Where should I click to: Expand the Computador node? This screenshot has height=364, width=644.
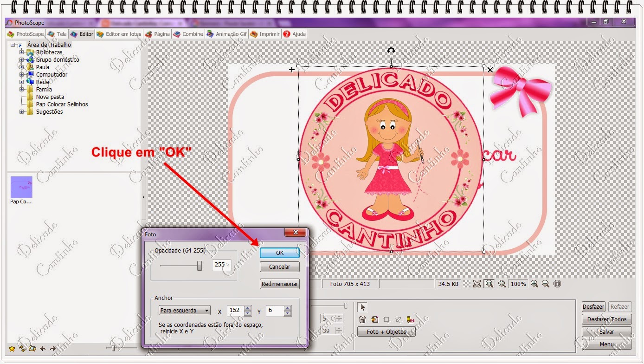click(21, 75)
